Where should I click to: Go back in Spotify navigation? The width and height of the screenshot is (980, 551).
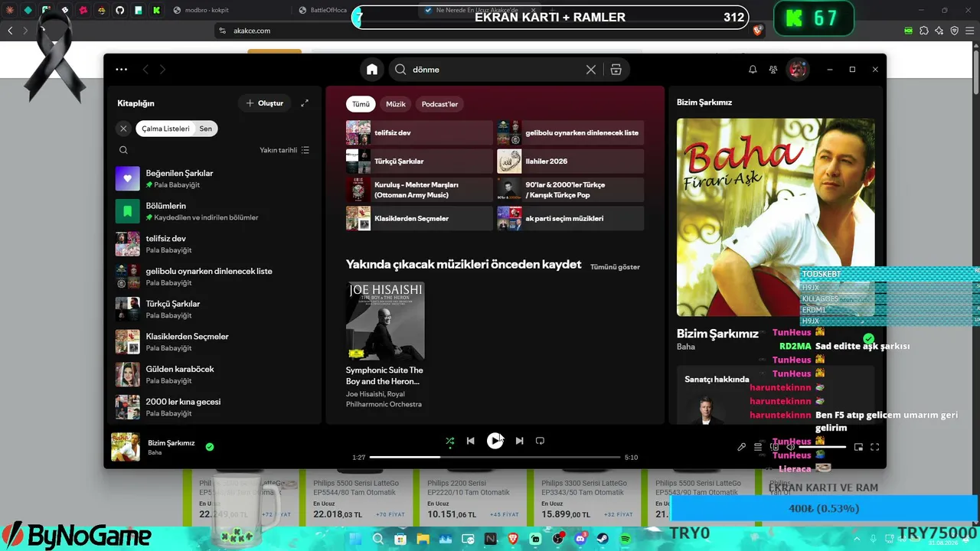click(145, 70)
